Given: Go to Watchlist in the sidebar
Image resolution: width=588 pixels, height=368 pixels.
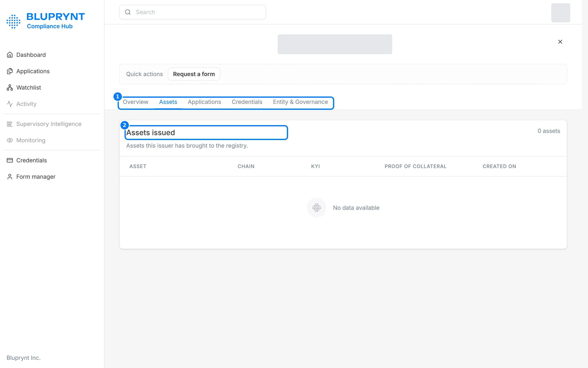Looking at the screenshot, I should tap(28, 87).
